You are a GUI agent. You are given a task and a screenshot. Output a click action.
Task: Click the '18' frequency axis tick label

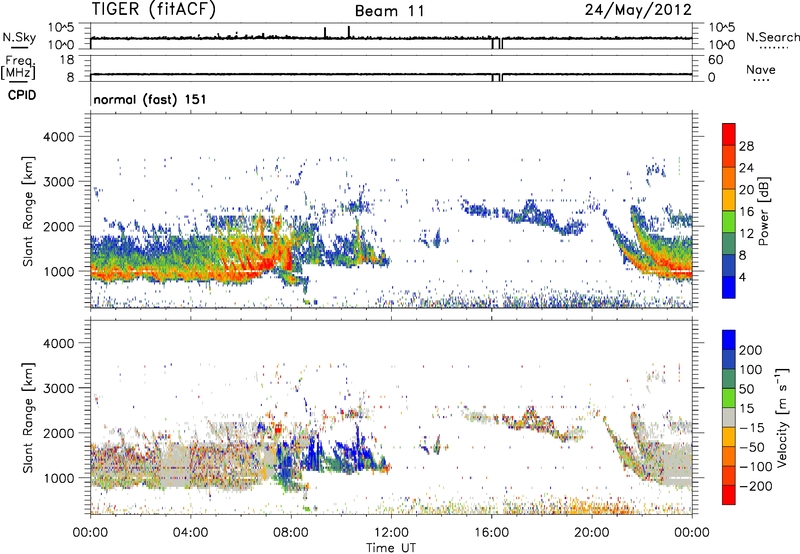pos(67,60)
